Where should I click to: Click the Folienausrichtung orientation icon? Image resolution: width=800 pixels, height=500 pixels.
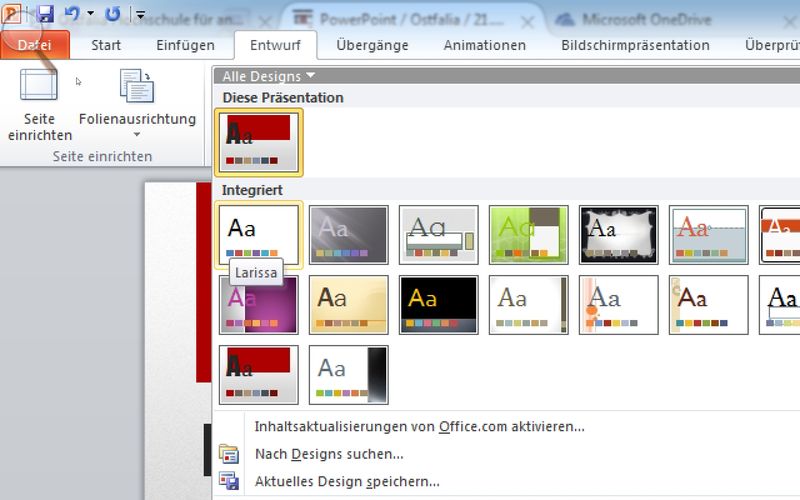[137, 88]
